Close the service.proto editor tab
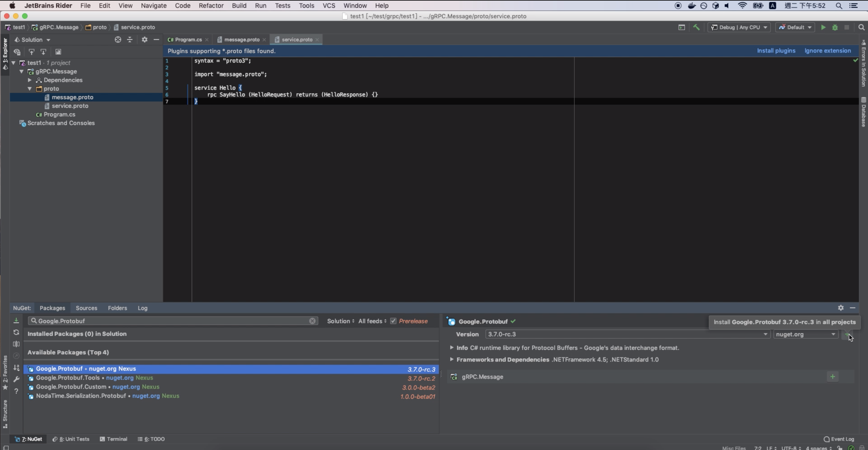Image resolution: width=868 pixels, height=450 pixels. click(x=317, y=40)
